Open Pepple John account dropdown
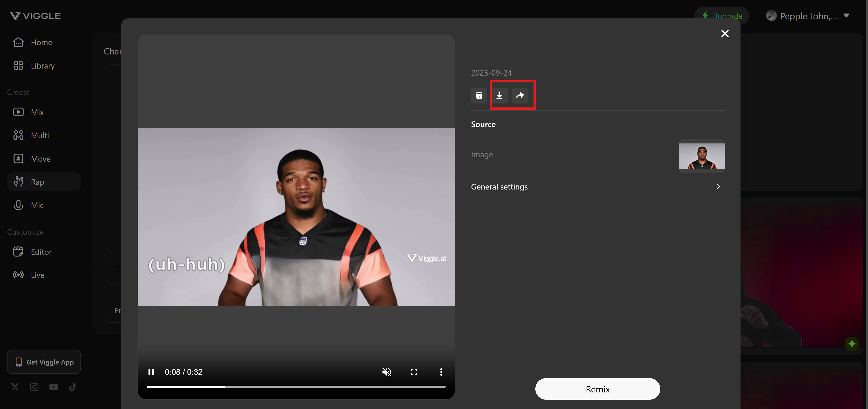Image resolution: width=868 pixels, height=409 pixels. (846, 15)
